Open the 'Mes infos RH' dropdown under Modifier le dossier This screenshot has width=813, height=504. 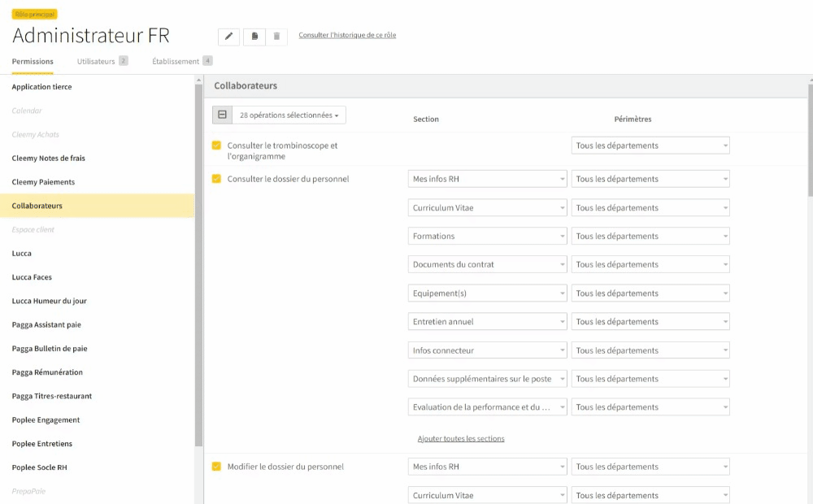tap(487, 467)
